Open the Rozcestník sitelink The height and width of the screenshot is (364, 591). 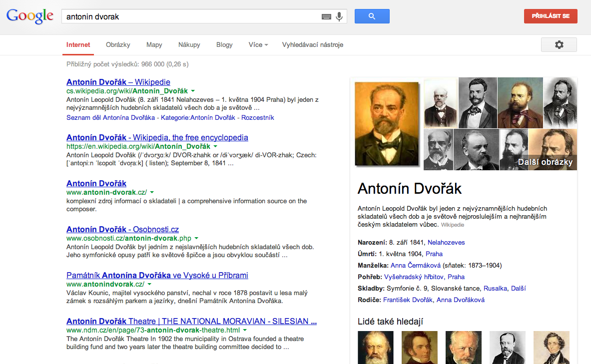pos(257,117)
